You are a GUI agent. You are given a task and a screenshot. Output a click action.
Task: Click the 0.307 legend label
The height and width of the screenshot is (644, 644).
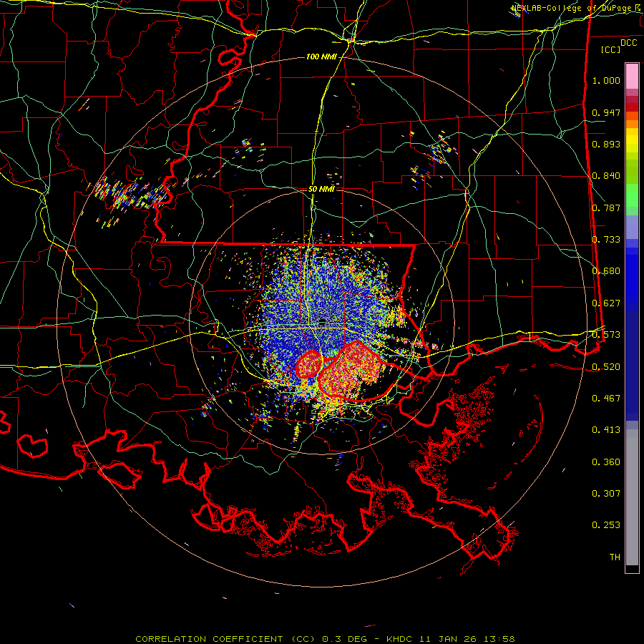(606, 494)
